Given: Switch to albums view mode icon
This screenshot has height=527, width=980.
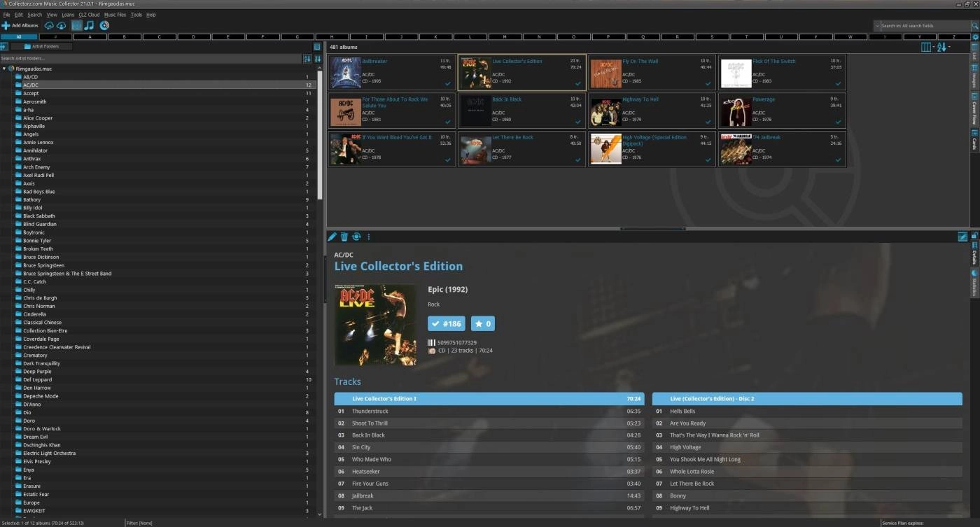Looking at the screenshot, I should point(77,25).
